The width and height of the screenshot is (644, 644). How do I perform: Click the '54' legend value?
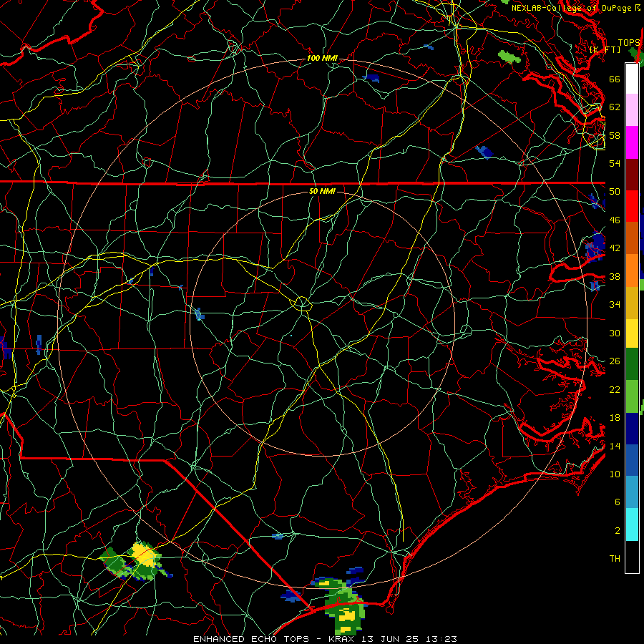pyautogui.click(x=615, y=163)
